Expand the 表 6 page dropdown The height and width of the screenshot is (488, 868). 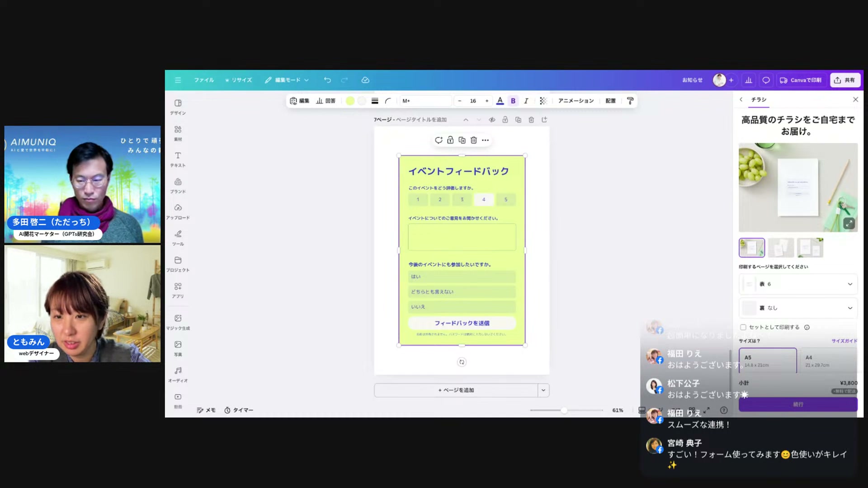[x=798, y=284]
